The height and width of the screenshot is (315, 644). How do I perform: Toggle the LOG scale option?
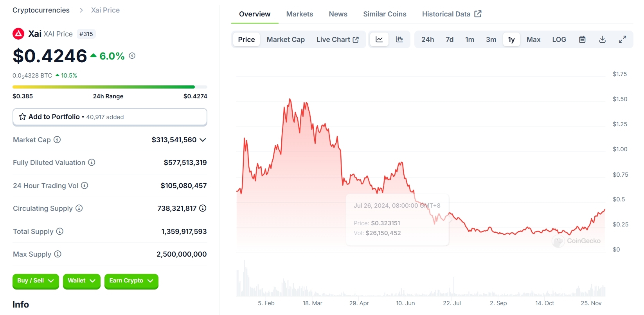point(559,40)
